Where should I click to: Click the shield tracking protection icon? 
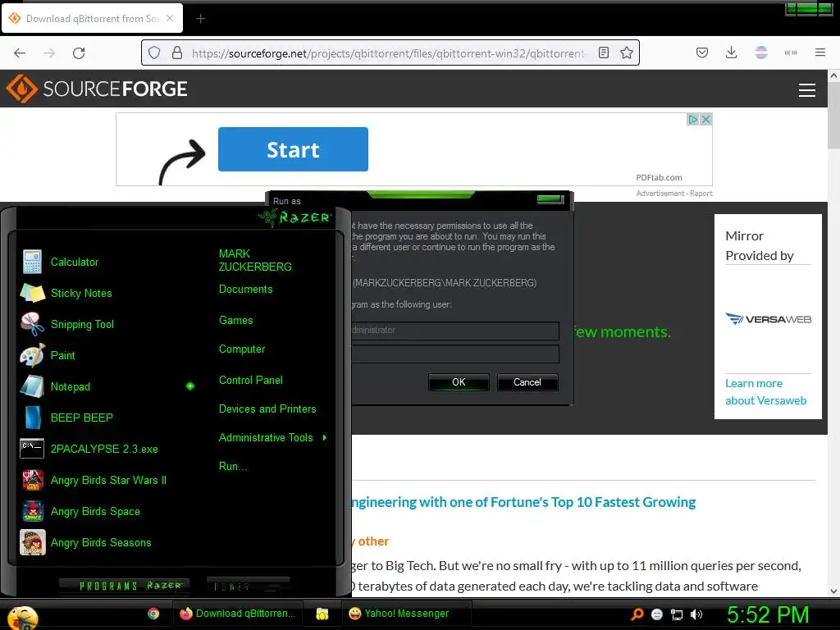coord(154,52)
